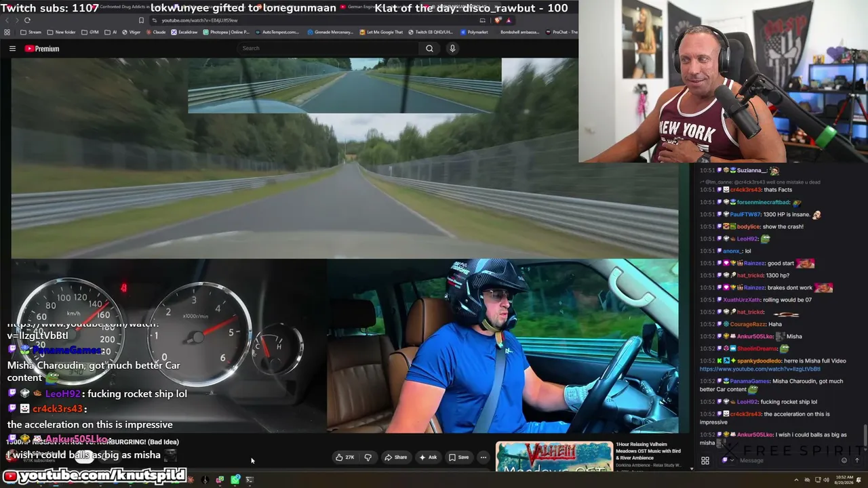Dislike the video with thumbs down

tap(368, 457)
